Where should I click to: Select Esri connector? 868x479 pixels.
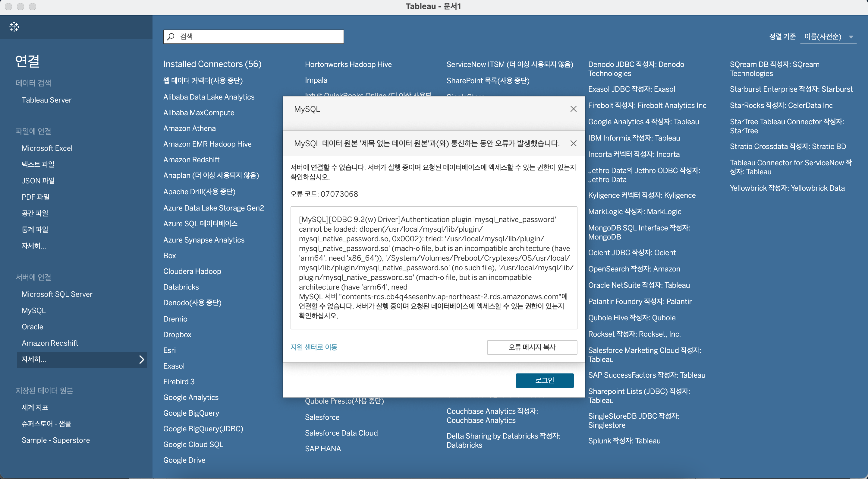(x=169, y=350)
